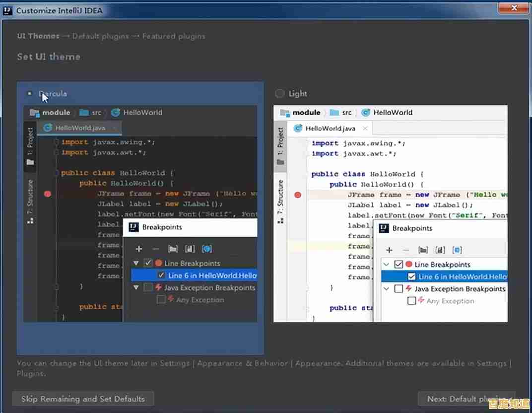Select the Light theme radio button
The image size is (532, 413).
tap(280, 93)
